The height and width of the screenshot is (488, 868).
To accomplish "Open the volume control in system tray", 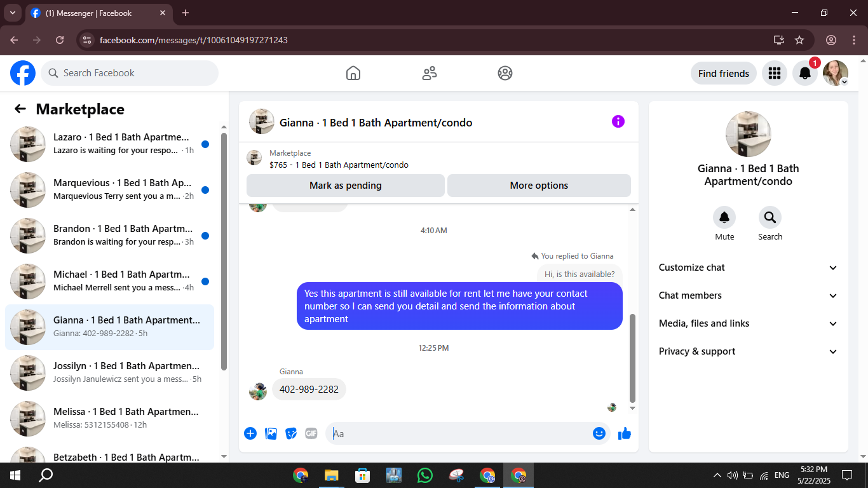I will pyautogui.click(x=732, y=475).
